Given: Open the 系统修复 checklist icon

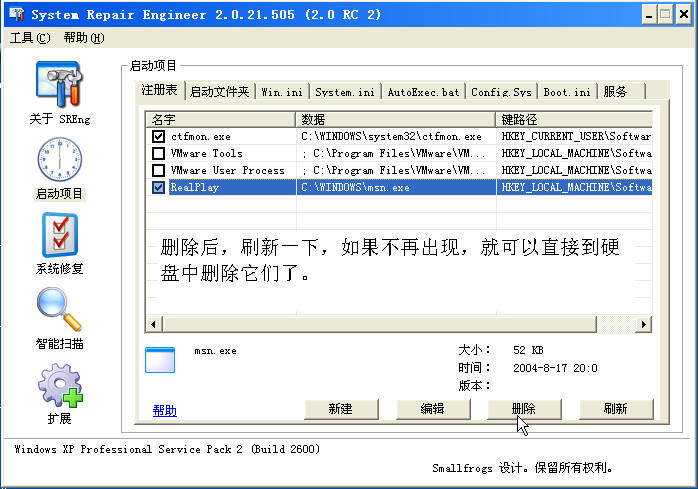Looking at the screenshot, I should pos(60,235).
